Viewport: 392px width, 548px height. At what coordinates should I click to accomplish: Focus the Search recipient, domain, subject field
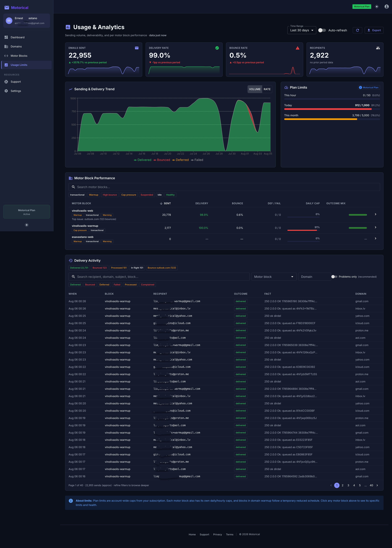point(159,277)
